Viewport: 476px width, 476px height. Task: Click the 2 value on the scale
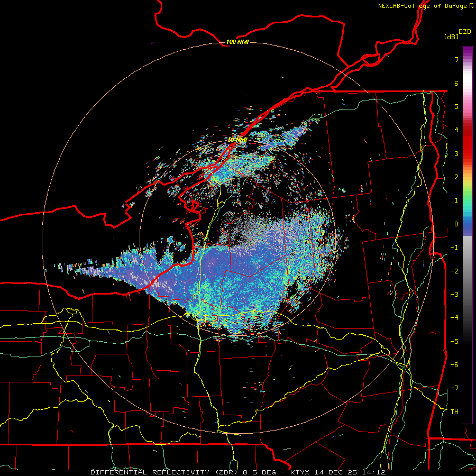point(456,177)
